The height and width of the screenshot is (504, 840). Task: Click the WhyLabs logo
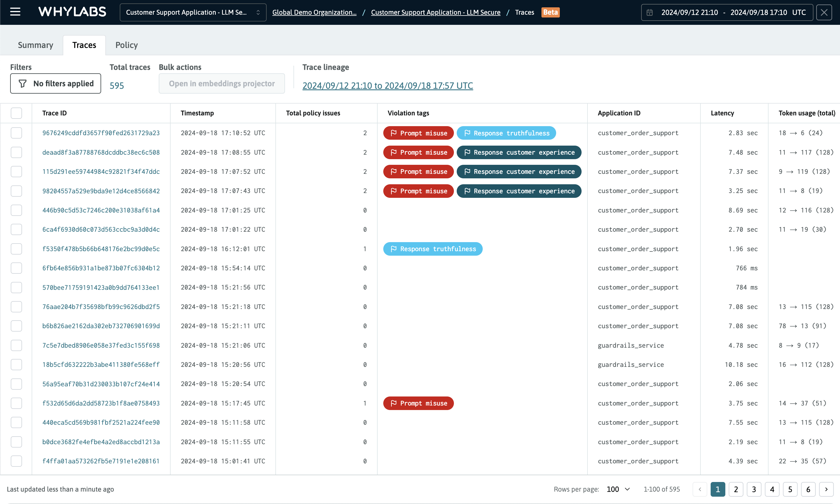pos(72,12)
